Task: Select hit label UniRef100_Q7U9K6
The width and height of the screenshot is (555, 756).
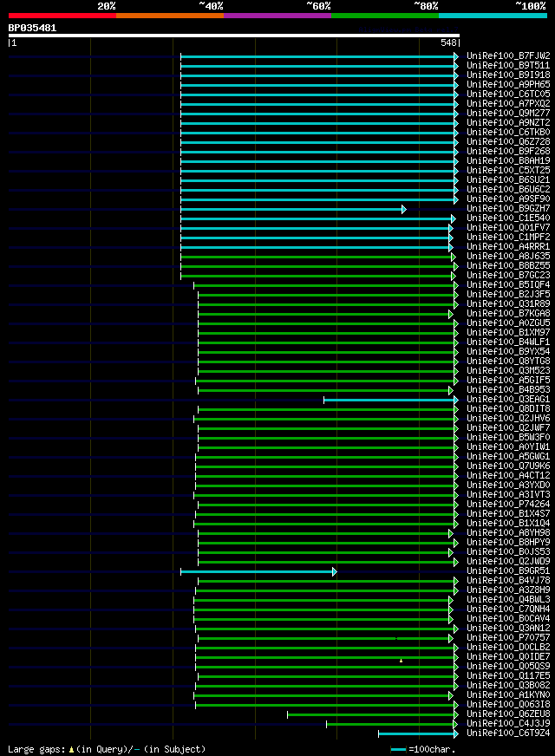Action: [x=508, y=466]
